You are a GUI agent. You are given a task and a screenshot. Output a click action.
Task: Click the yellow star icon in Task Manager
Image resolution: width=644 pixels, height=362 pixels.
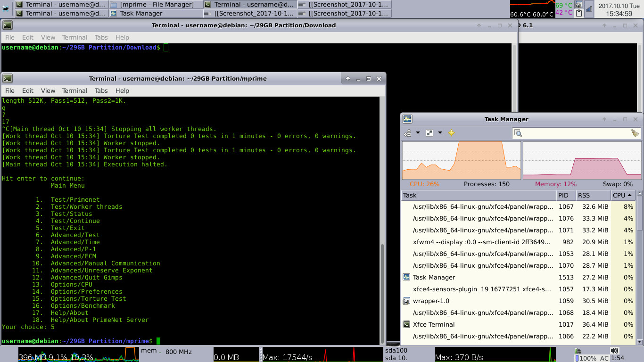click(451, 133)
